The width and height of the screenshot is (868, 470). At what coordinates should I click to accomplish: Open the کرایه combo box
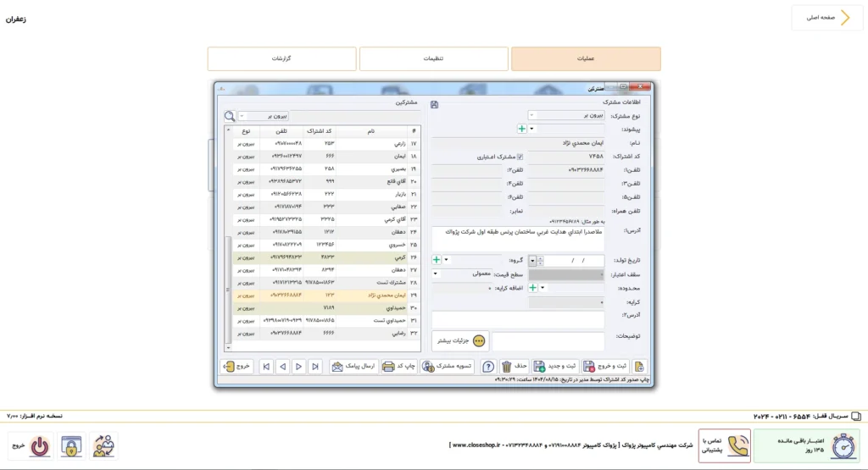click(565, 302)
